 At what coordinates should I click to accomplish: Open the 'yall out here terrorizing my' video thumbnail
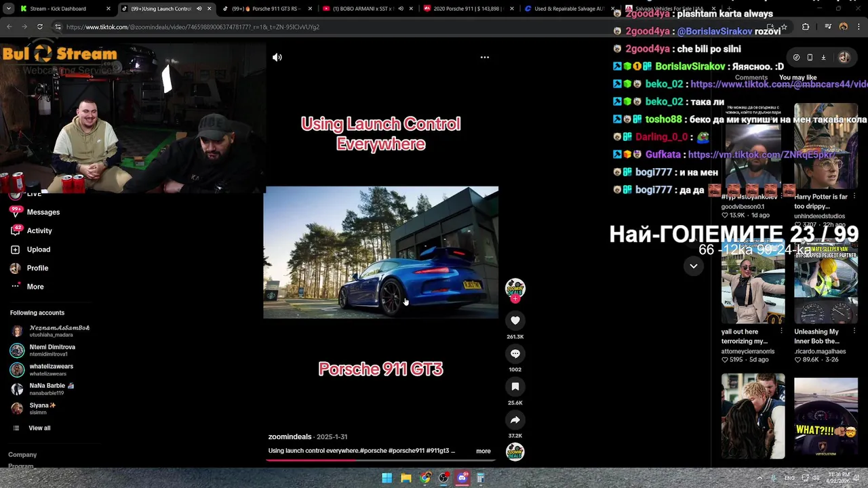tap(753, 281)
